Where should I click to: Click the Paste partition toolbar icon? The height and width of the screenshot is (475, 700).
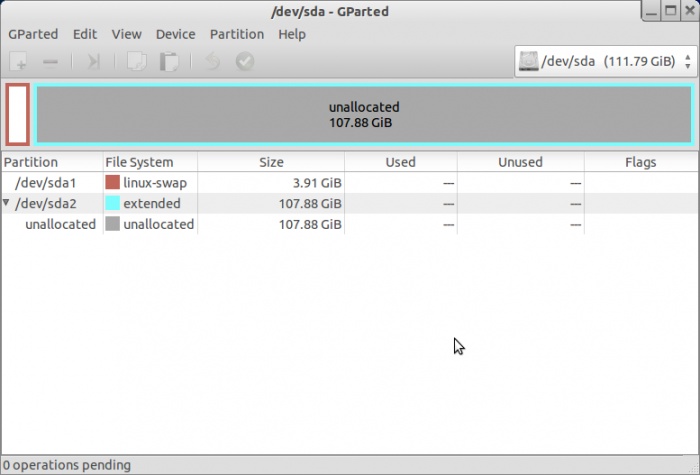169,62
